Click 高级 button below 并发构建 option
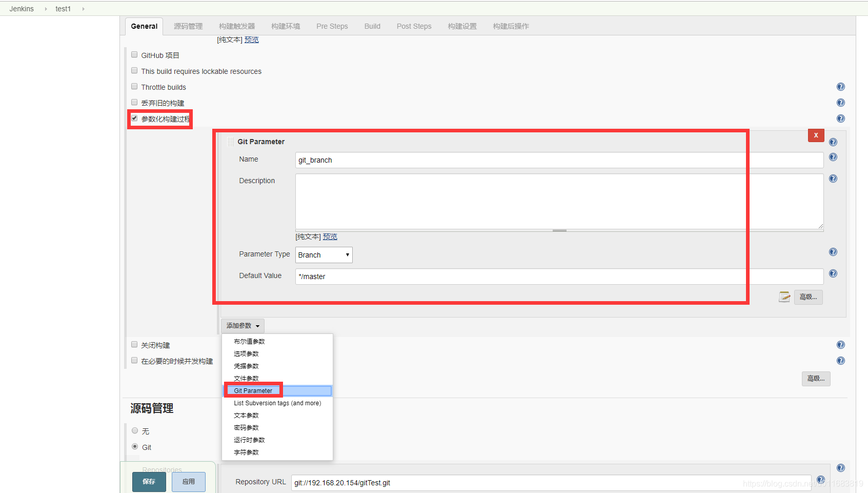Screen dimensions: 868x493 coord(816,379)
